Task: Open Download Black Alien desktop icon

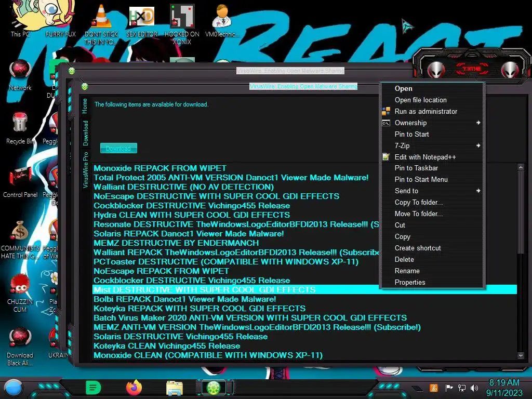Action: coord(20,346)
